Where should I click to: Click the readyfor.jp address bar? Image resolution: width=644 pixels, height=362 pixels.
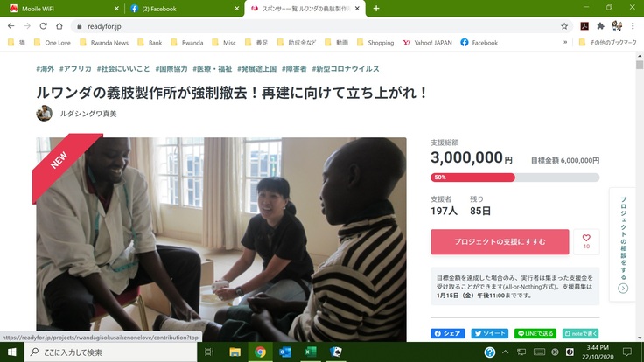306,26
